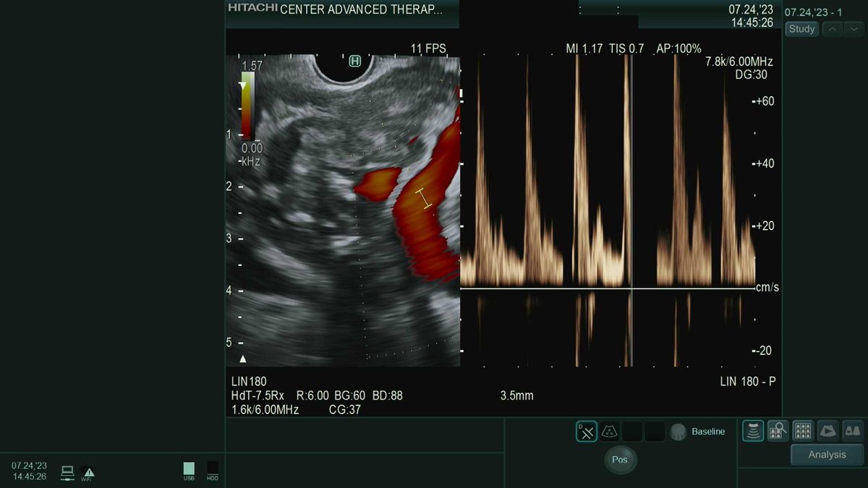This screenshot has height=488, width=868.
Task: Click the '3.5mm' measurement value
Action: (516, 395)
